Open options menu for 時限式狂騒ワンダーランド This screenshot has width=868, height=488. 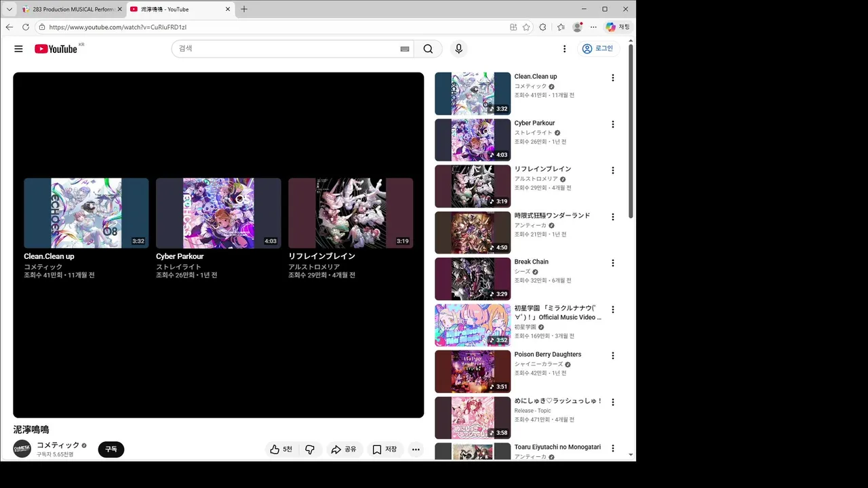pyautogui.click(x=613, y=217)
